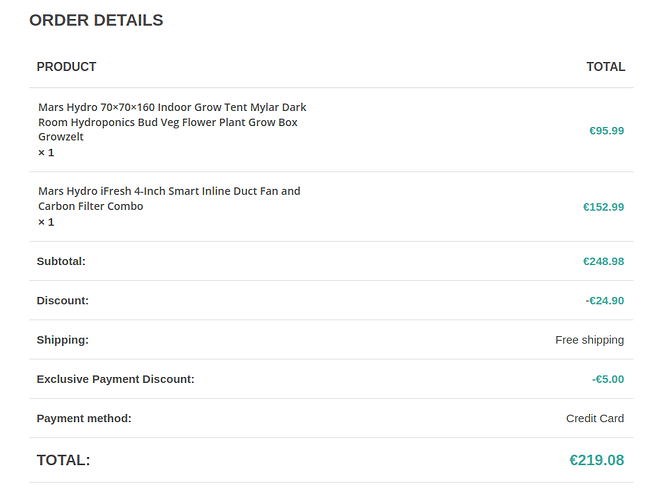
Task: Click the -€5.00 payment discount amount
Action: coord(607,379)
